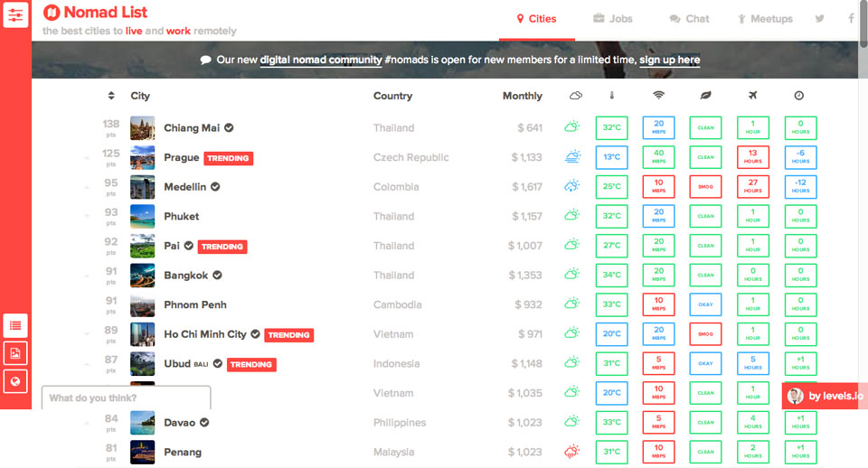This screenshot has height=468, width=868.
Task: Sort by WiFi speed icon
Action: point(658,96)
